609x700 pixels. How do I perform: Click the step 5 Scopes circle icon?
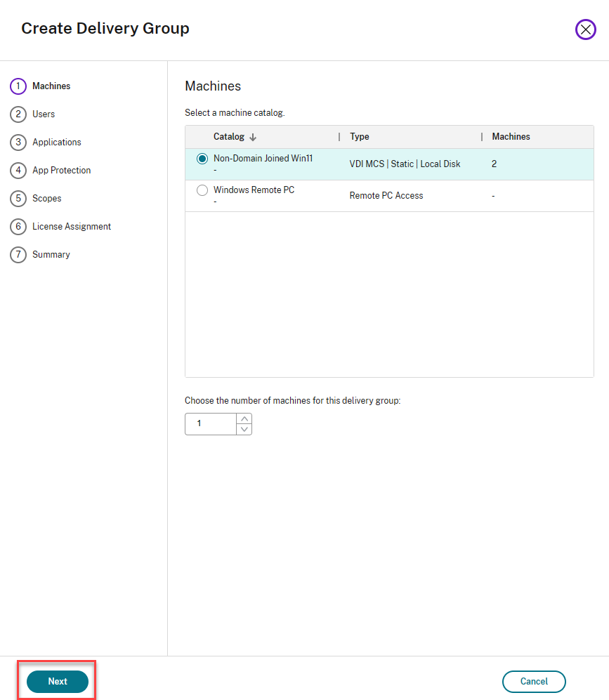[18, 199]
